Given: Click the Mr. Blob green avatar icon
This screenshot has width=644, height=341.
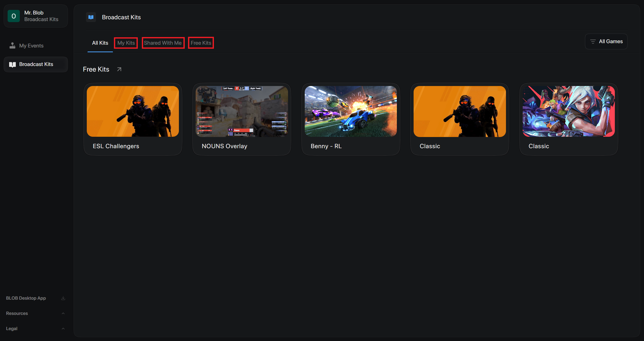Looking at the screenshot, I should coord(14,16).
